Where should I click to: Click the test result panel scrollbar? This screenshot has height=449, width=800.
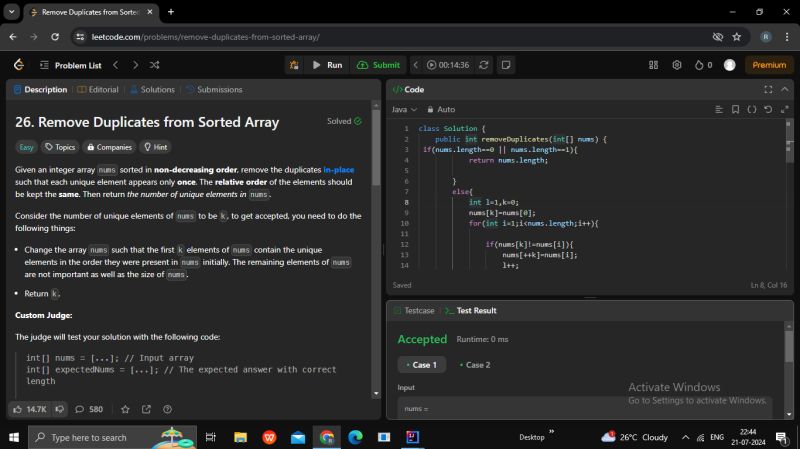(x=789, y=347)
